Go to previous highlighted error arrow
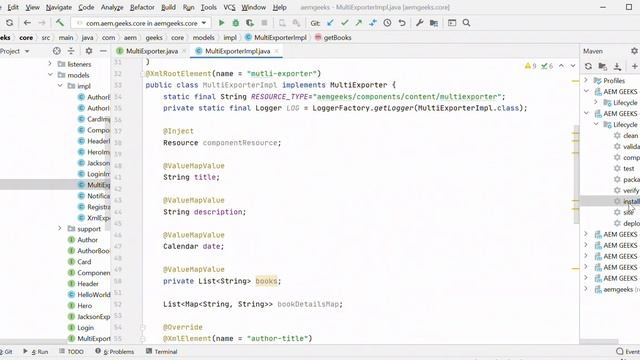640x360 pixels. coord(561,66)
